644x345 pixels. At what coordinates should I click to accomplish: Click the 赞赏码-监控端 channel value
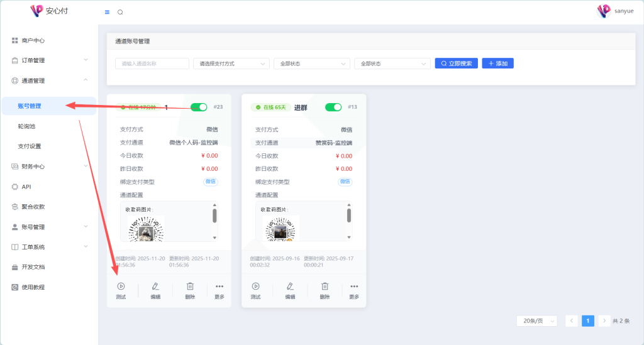333,143
